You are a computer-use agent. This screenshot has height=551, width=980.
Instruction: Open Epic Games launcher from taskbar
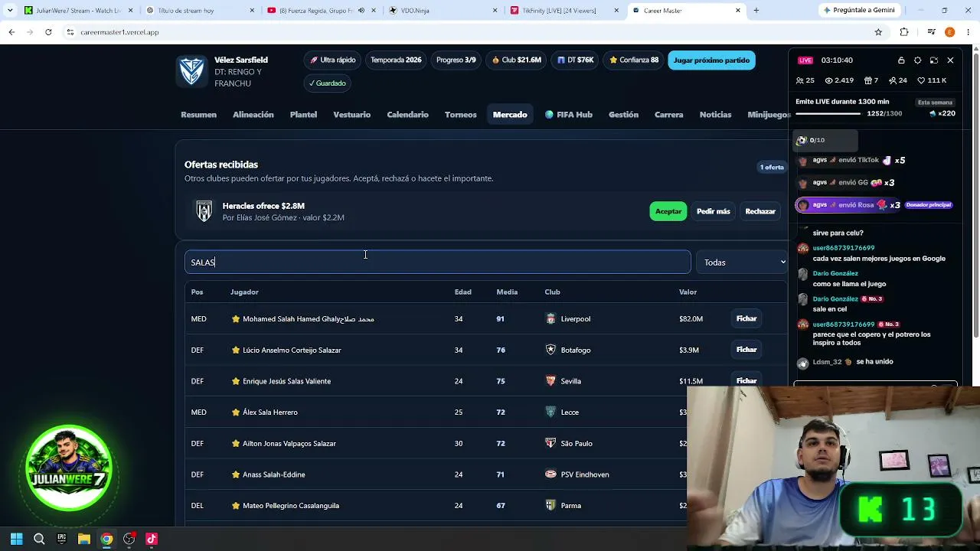[61, 539]
